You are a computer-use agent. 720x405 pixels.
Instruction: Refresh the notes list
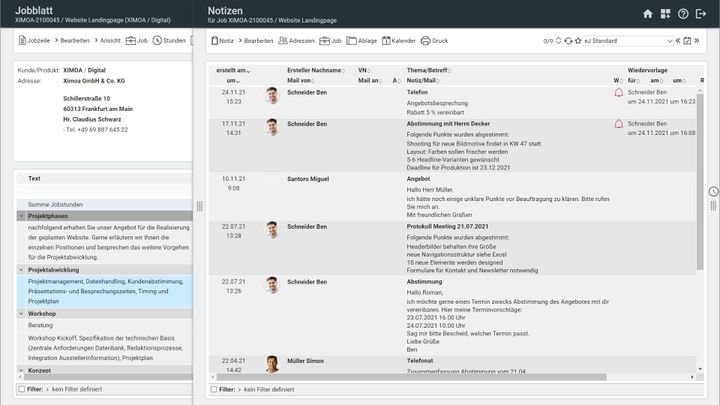[x=568, y=41]
